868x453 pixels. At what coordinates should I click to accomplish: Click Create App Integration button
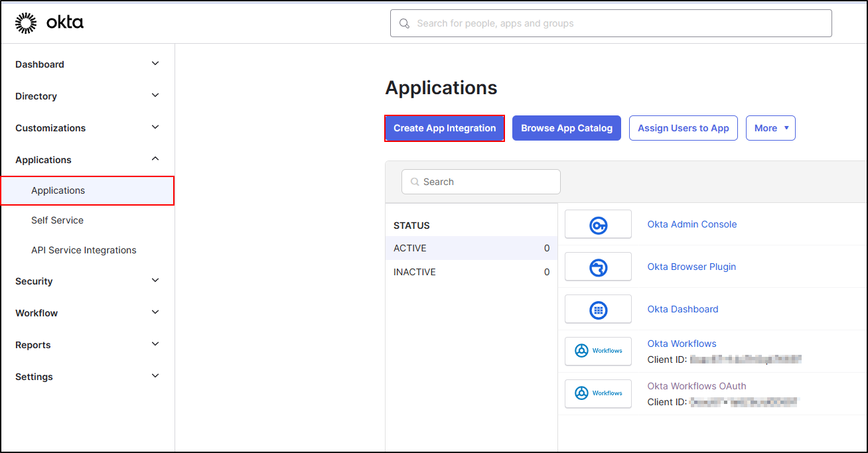pyautogui.click(x=445, y=128)
